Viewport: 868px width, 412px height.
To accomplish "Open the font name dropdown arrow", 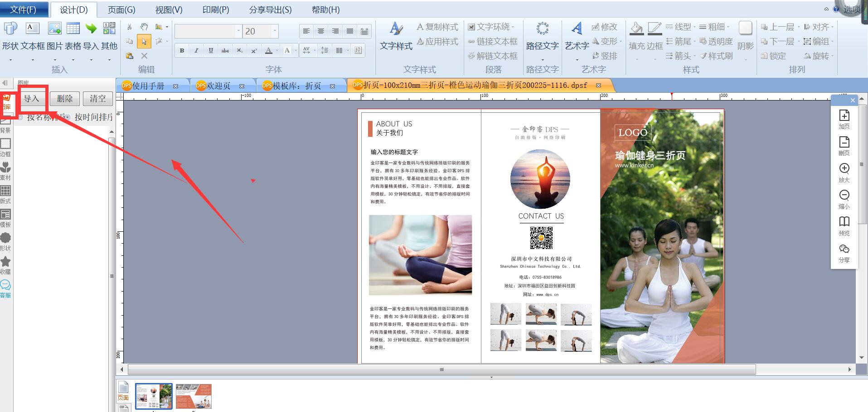I will [x=238, y=31].
